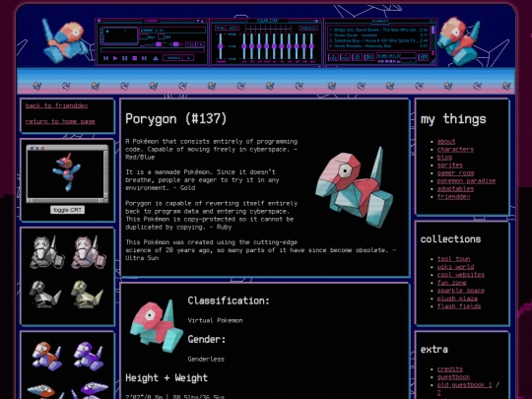Click the previous track button in the player
Viewport: 532px width, 399px height.
106,58
